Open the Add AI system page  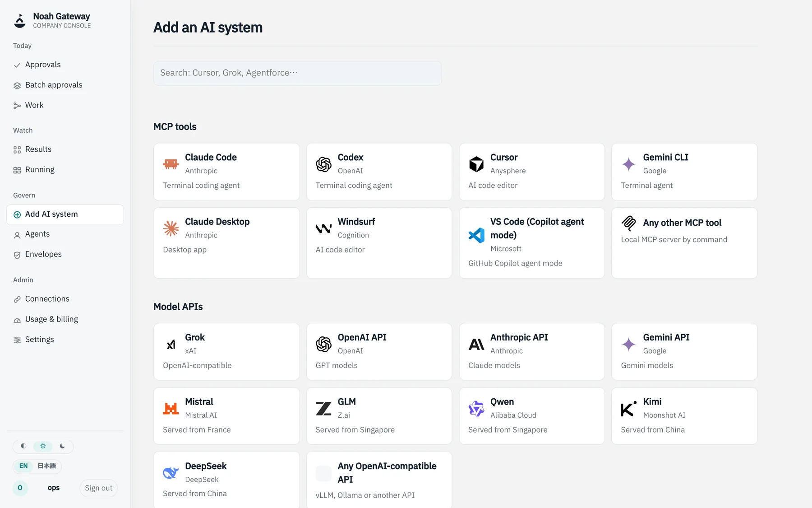65,214
